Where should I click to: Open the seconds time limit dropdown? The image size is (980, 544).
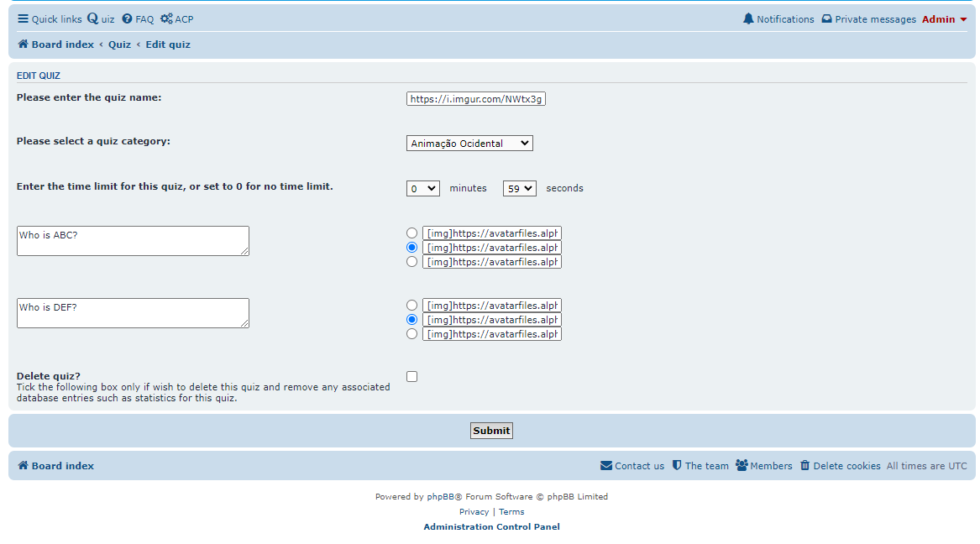(519, 188)
